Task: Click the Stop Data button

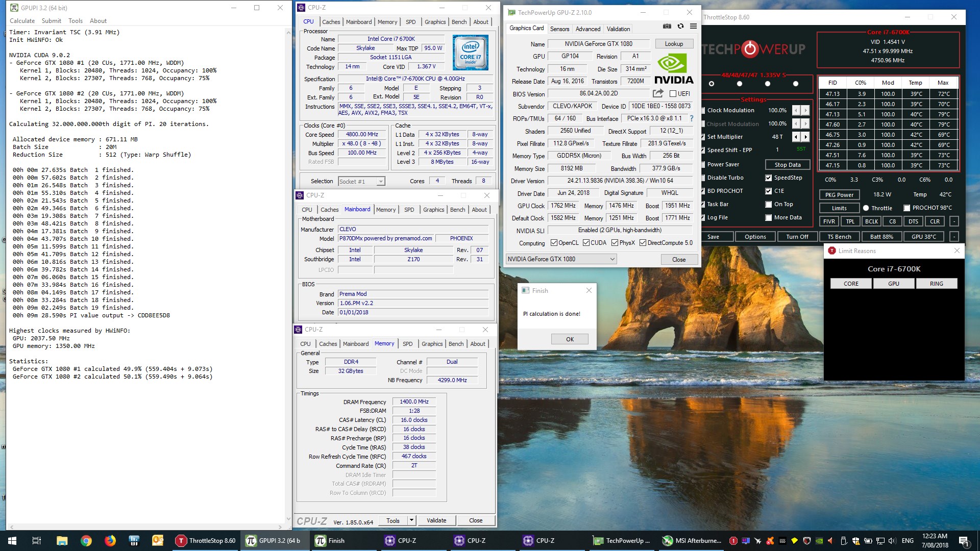Action: tap(787, 165)
